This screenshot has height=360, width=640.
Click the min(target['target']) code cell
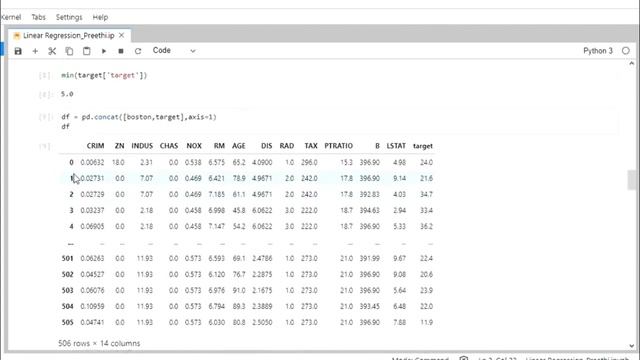tap(104, 75)
